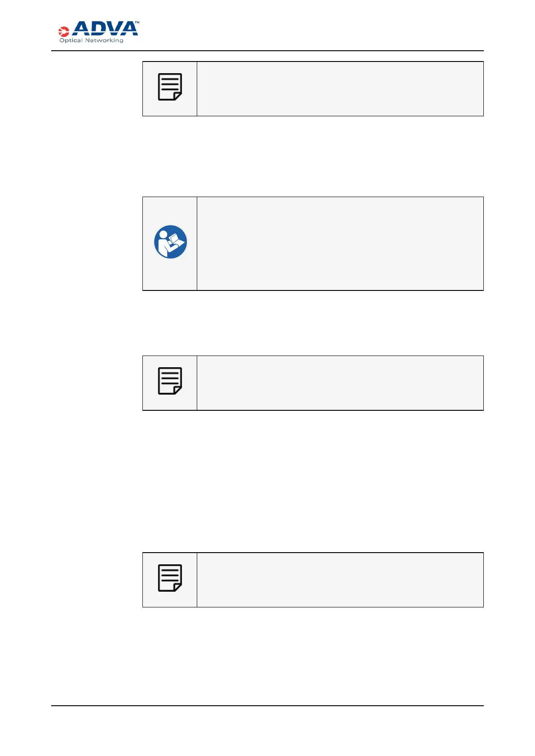Click the empty footer area below the bottom line
This screenshot has height=756, width=535.
(x=267, y=731)
